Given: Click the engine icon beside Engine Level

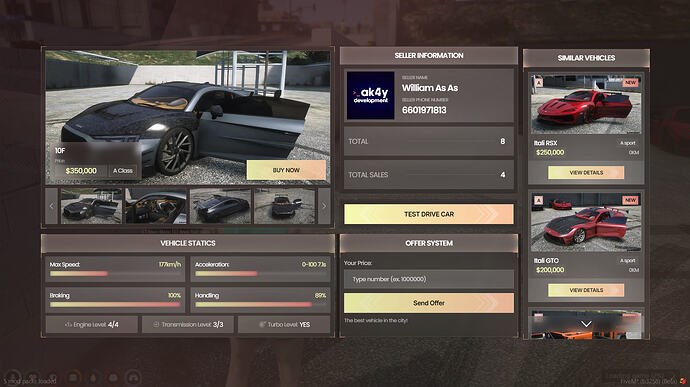Looking at the screenshot, I should point(68,324).
